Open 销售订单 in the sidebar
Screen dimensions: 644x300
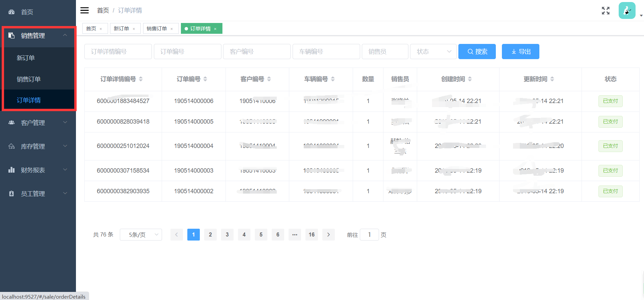pos(38,79)
